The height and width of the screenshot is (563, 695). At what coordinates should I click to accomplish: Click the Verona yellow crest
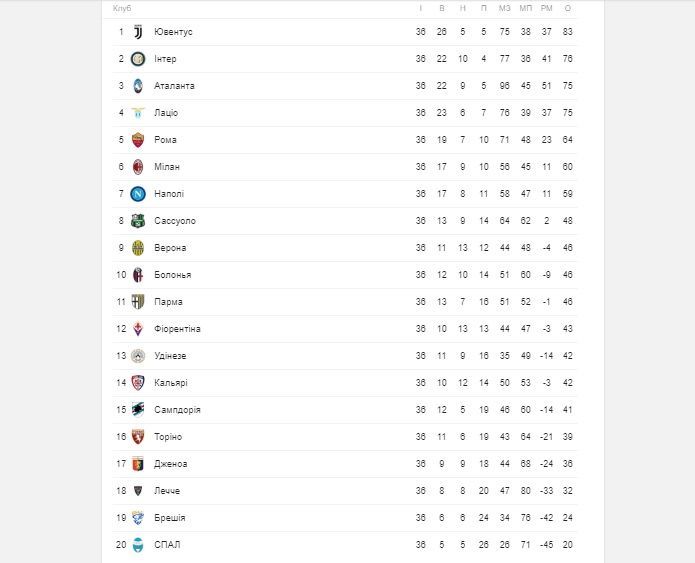point(138,248)
